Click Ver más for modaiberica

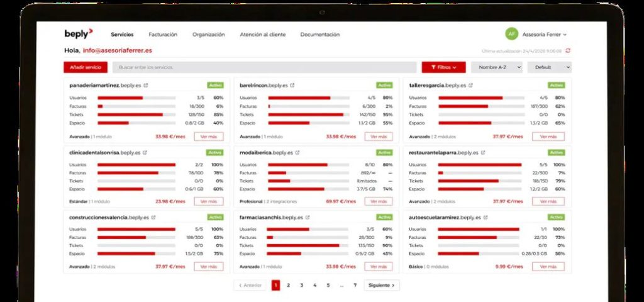378,202
